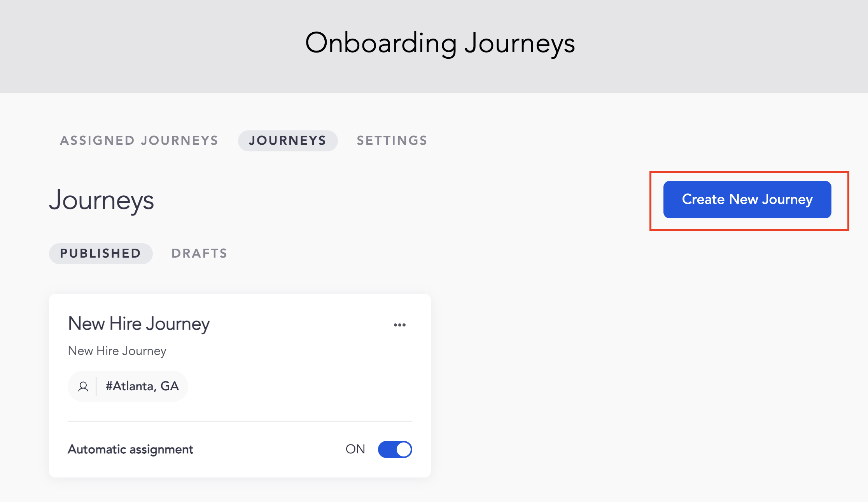Viewport: 868px width, 502px height.
Task: Click the person icon in the Atlanta tag
Action: click(x=83, y=386)
